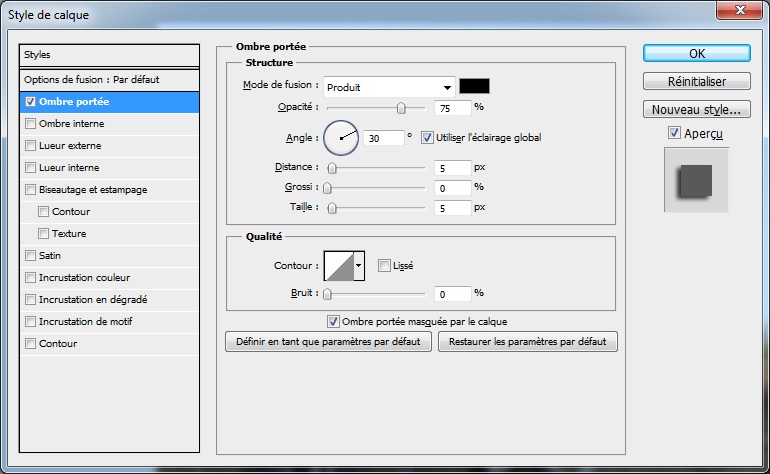Uncheck the Aperçu preview checkbox
Viewport: 770px width, 474px height.
[674, 133]
